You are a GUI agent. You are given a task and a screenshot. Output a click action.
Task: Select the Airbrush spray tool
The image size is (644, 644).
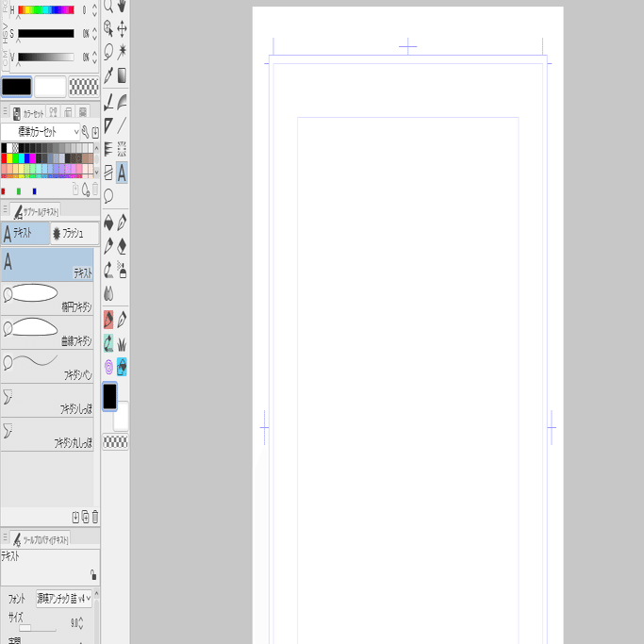click(x=122, y=270)
